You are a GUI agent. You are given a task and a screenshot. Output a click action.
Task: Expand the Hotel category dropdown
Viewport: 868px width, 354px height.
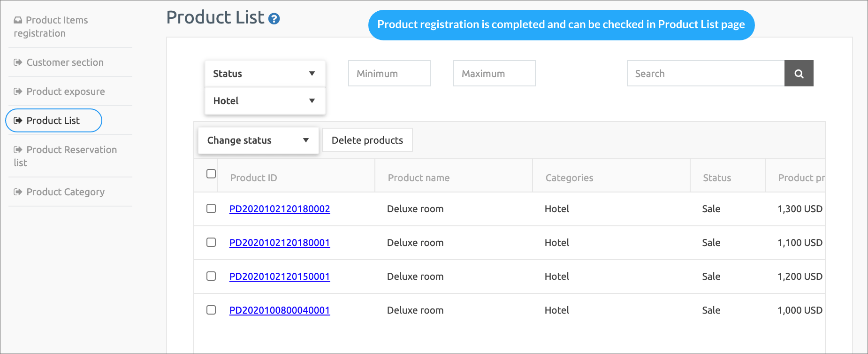[x=265, y=101]
